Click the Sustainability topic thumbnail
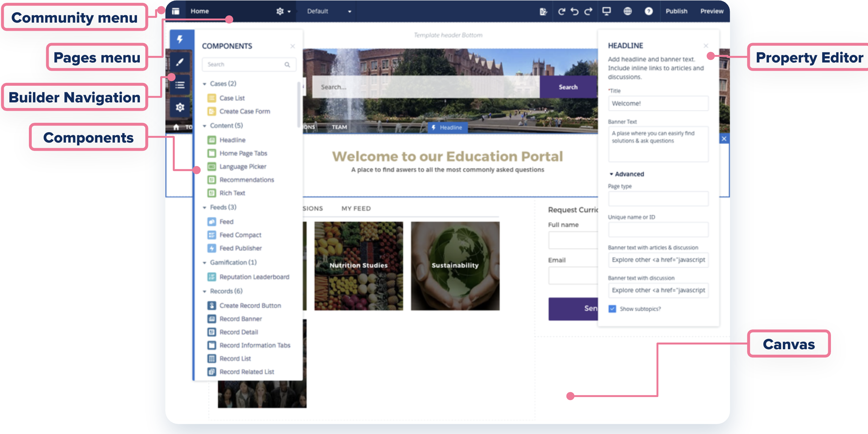868x434 pixels. click(x=455, y=266)
